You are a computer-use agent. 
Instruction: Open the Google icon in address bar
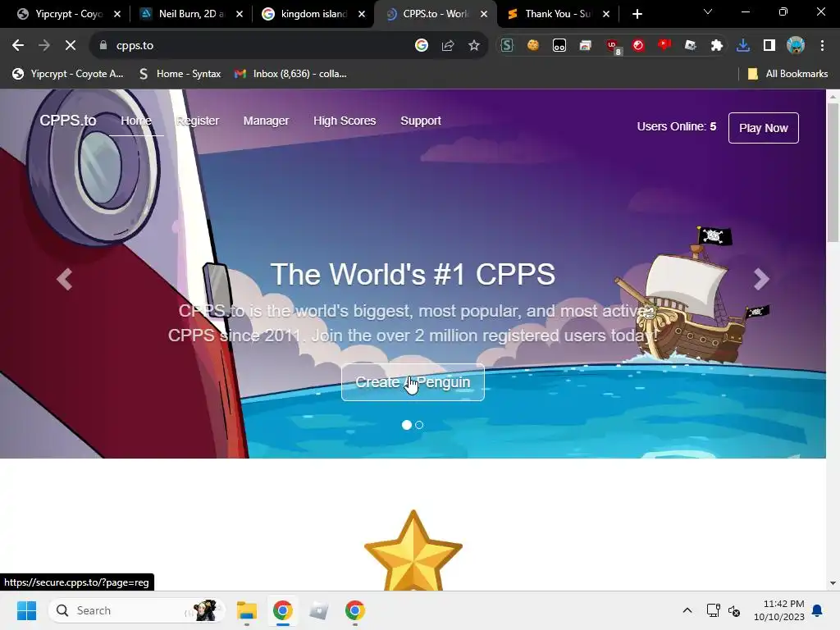[x=422, y=46]
